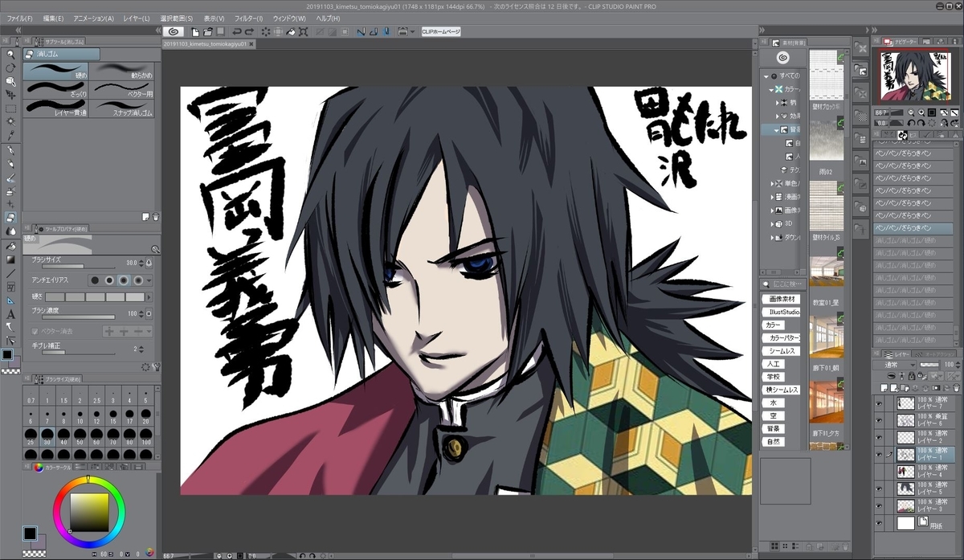This screenshot has width=964, height=560.
Task: Select the Zoom magnifier tool
Action: [10, 56]
